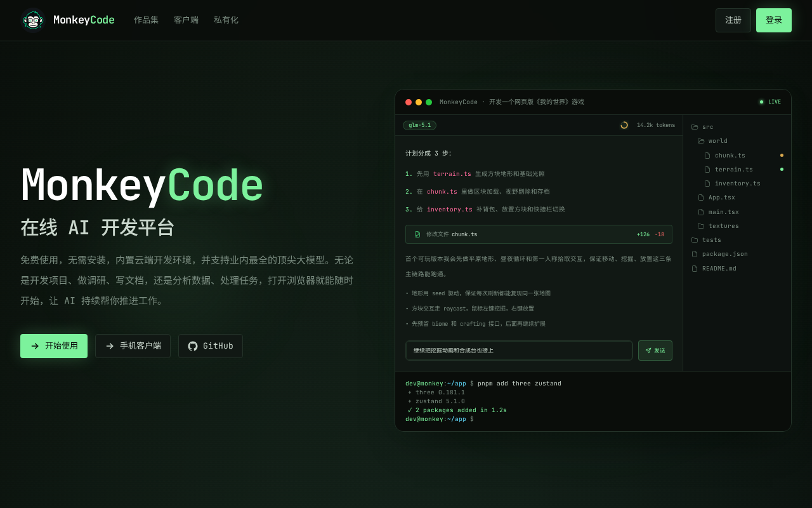
Task: Click the 注册 button
Action: (733, 20)
